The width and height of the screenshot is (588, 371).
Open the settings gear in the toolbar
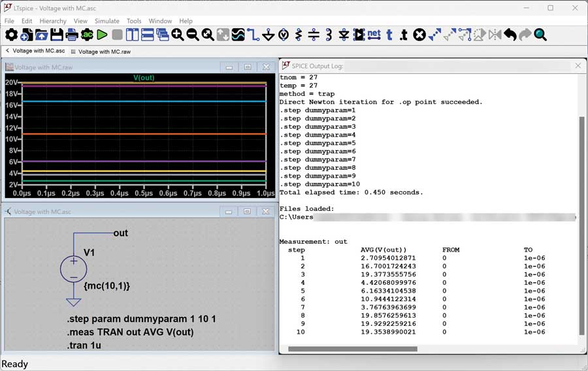(x=11, y=35)
